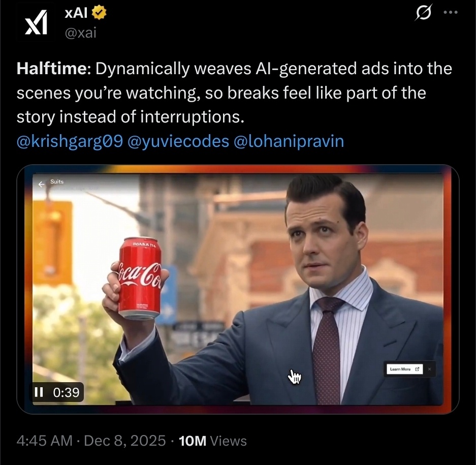Click the Coca-Cola can in the video
Image resolution: width=476 pixels, height=465 pixels.
tap(139, 278)
